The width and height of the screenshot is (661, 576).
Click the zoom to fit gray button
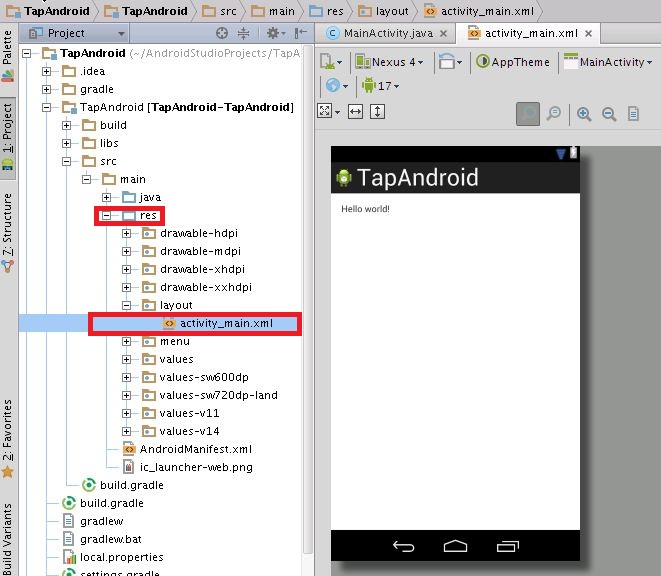(528, 114)
